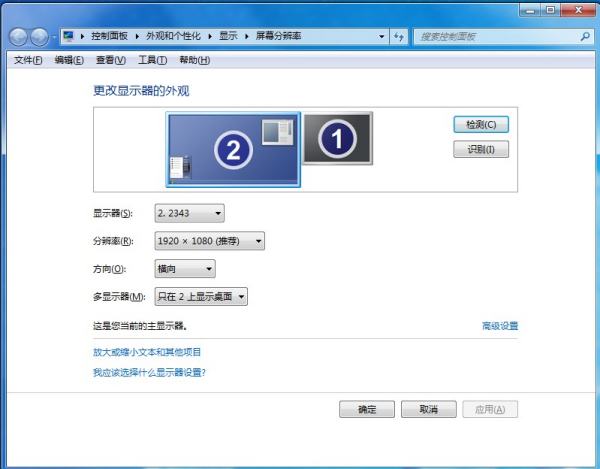Click the 显示器(S): label
Image resolution: width=600 pixels, height=469 pixels.
point(113,213)
